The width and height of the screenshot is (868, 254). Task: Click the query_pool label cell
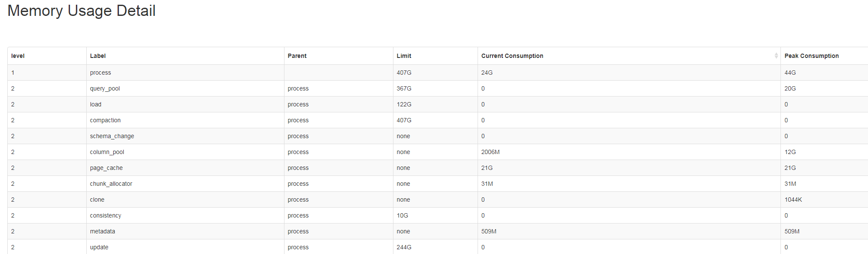(105, 88)
